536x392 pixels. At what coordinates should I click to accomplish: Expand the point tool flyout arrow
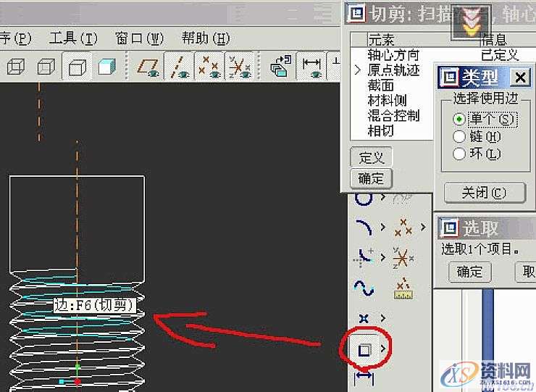point(383,319)
